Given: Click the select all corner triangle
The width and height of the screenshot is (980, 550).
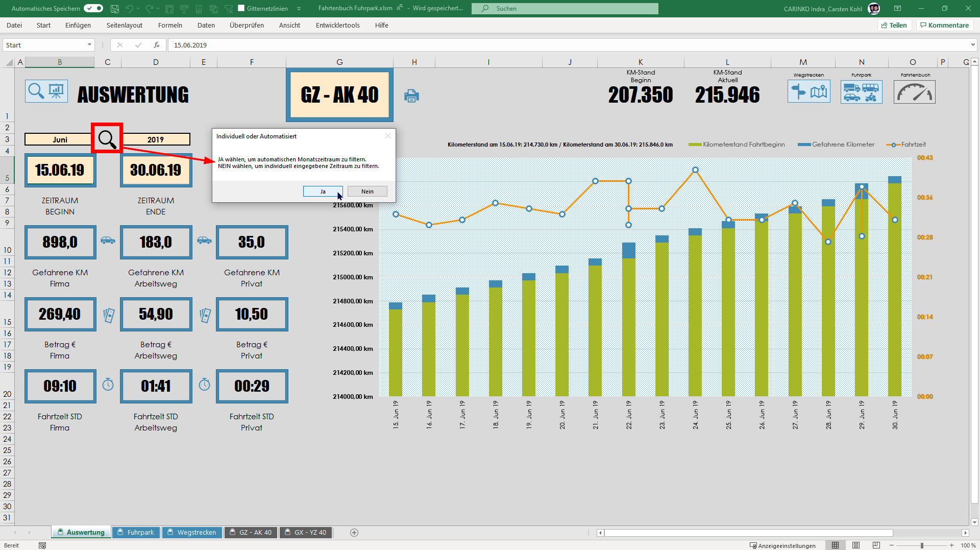Looking at the screenshot, I should tap(9, 62).
